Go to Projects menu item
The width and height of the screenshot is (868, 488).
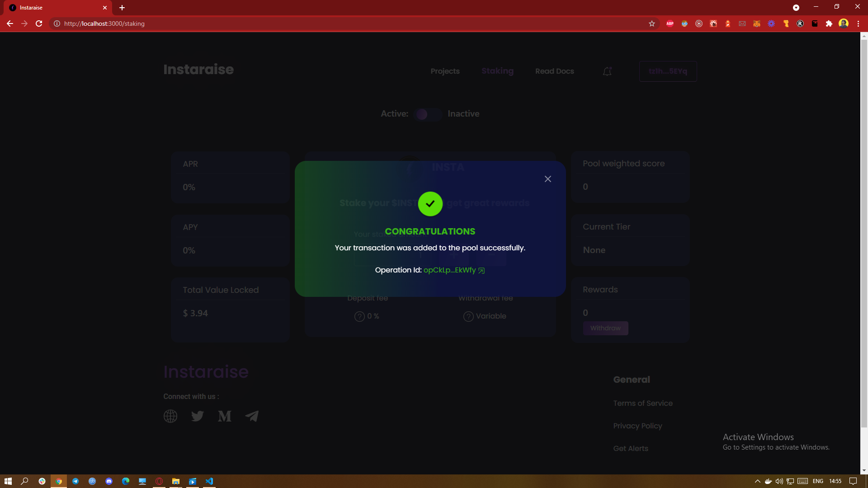(x=445, y=71)
